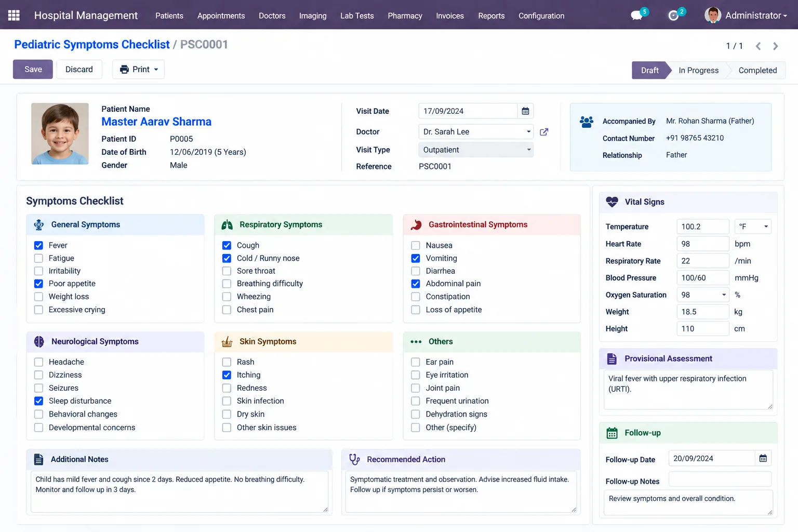Uncheck the Fever checkbox
This screenshot has width=798, height=532.
pos(38,245)
